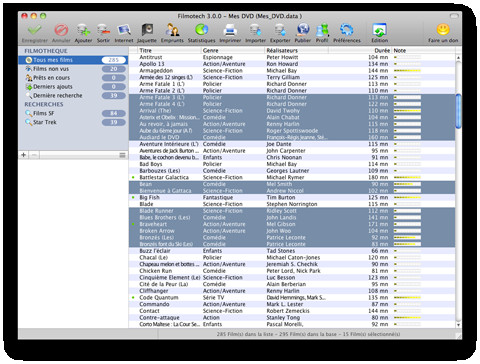This screenshot has width=480, height=364.
Task: Show the Statistiques chart icon
Action: tap(201, 30)
